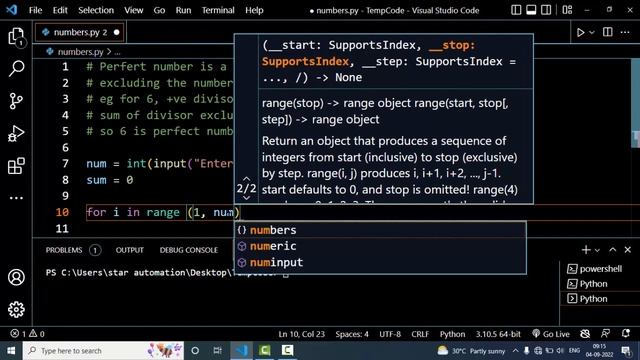Show previous signature with up chevron
This screenshot has width=640, height=360.
tap(247, 179)
